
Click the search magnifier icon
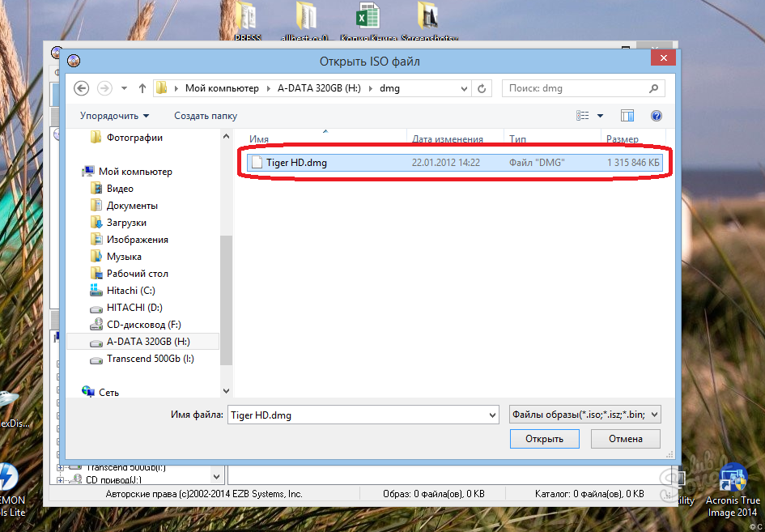[x=653, y=88]
